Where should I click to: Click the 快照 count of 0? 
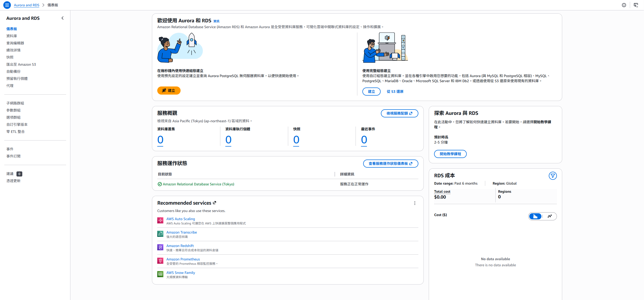click(x=296, y=140)
